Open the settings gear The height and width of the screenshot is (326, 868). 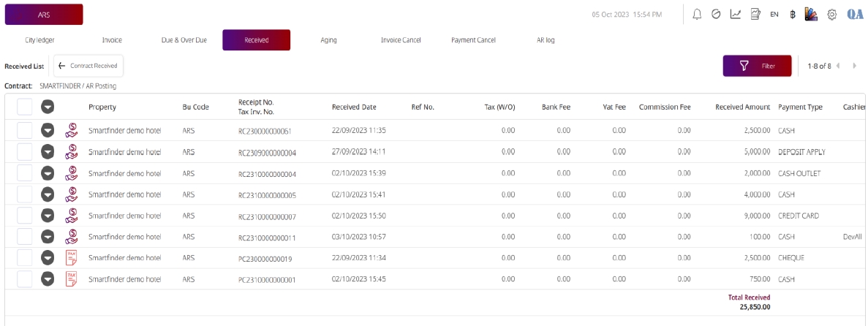coord(832,15)
